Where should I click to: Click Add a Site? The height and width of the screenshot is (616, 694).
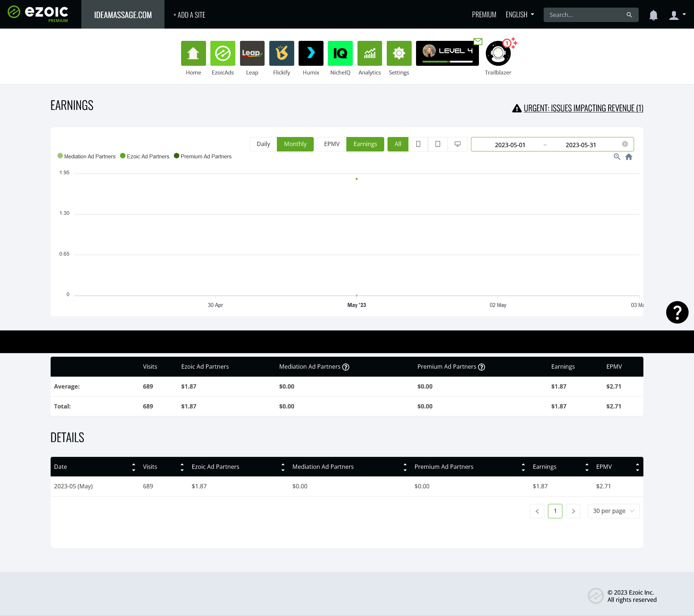(189, 15)
